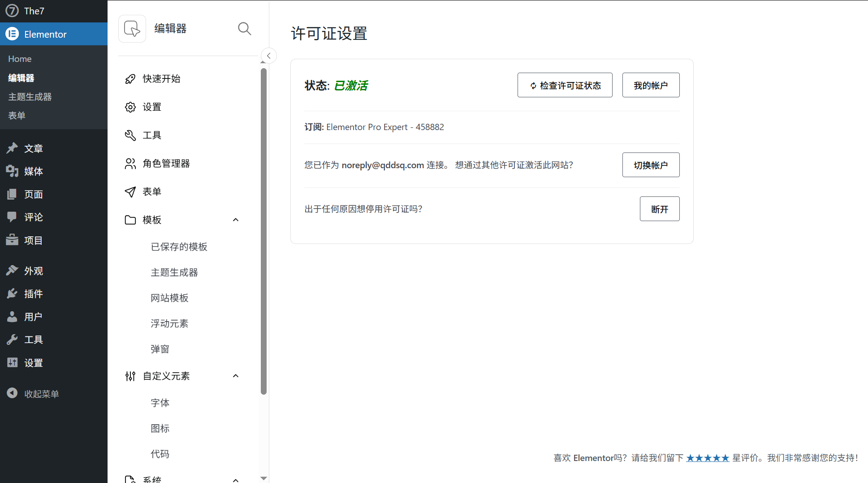The height and width of the screenshot is (483, 868).
Task: Open 插件 from the WordPress sidebar
Action: (x=12, y=293)
